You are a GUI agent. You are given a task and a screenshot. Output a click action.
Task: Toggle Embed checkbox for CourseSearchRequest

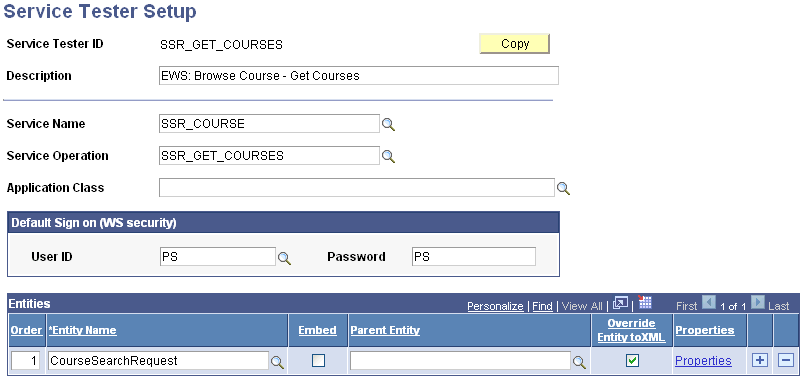[x=318, y=361]
